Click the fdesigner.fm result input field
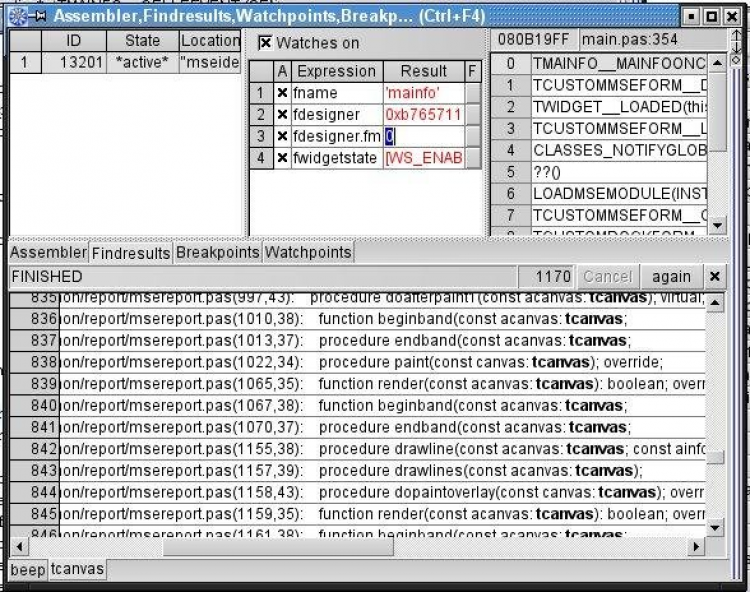Viewport: 750px width, 592px height. pos(424,136)
